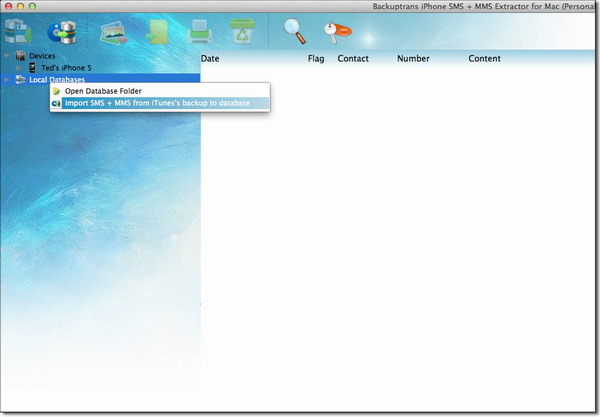Click the database transfer toolbar icon
The image size is (600, 417).
(64, 31)
